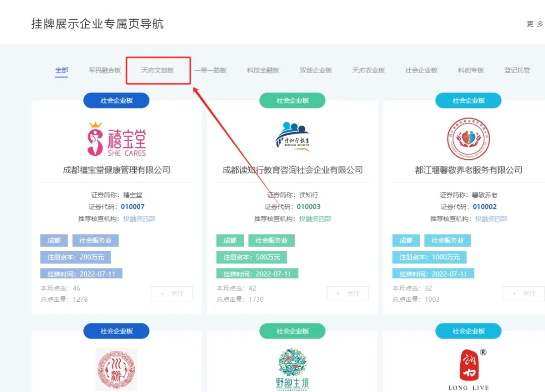Screen dimensions: 545x392
Task: Click 投融资四部 link in 馨敬养老 card
Action: click(x=491, y=218)
